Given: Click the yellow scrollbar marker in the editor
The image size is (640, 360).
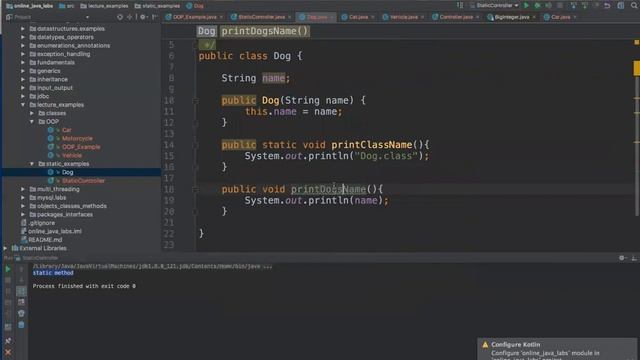Looking at the screenshot, I should coord(636,68).
